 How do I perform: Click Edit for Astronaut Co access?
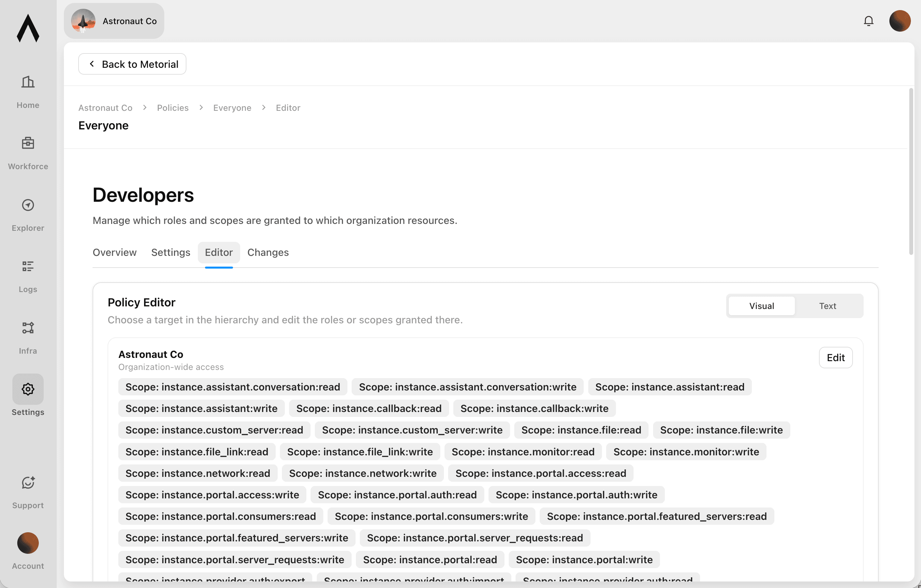pos(836,358)
